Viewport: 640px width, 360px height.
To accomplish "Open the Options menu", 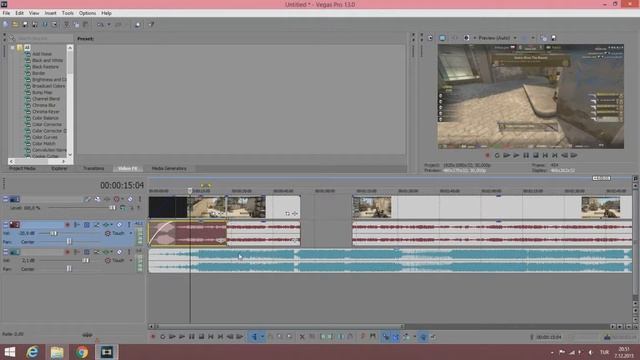I will tap(87, 13).
